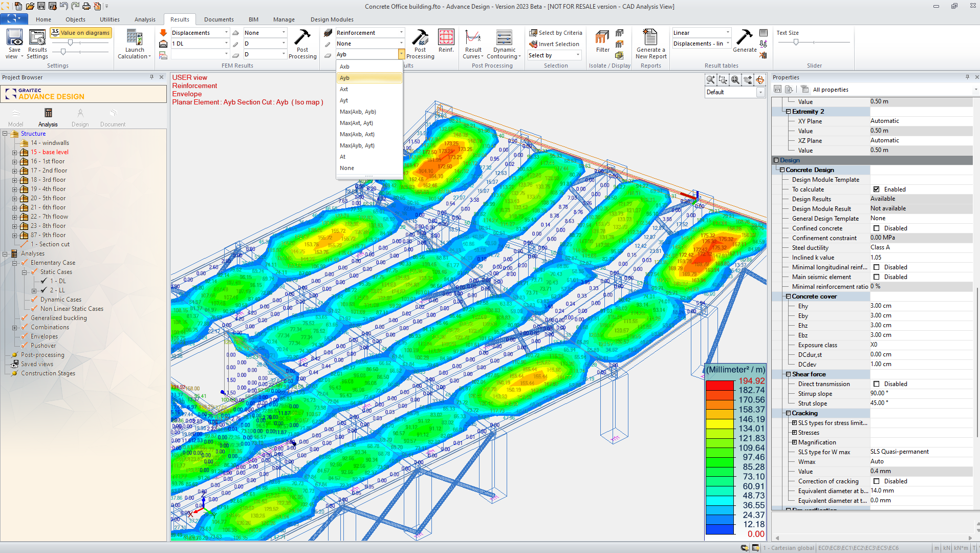Toggle the Direct transmission checkbox
Screen dimensions: 980x553
(876, 384)
